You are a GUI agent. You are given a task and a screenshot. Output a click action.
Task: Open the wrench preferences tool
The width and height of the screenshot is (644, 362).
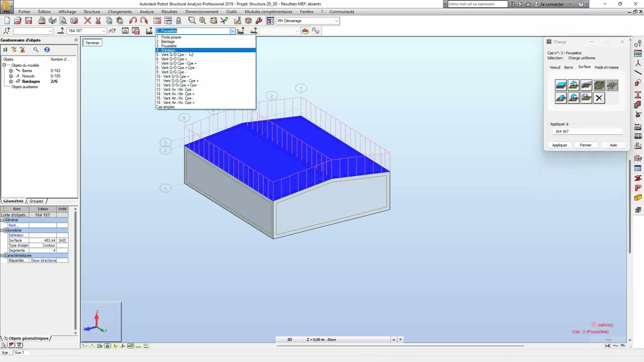coord(259,21)
